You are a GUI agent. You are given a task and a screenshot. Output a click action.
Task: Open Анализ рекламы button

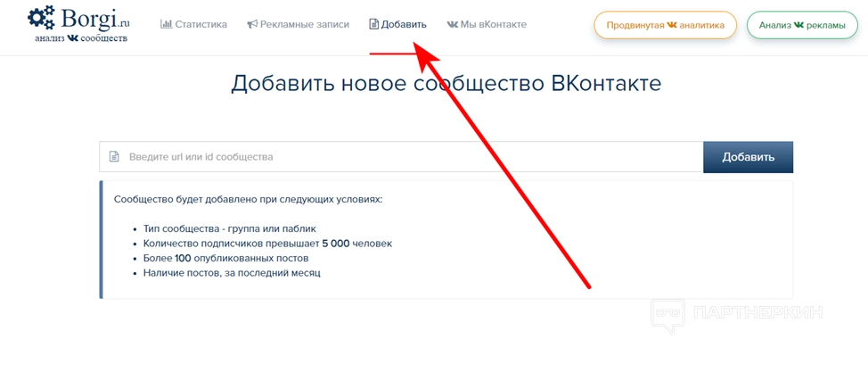coord(802,25)
